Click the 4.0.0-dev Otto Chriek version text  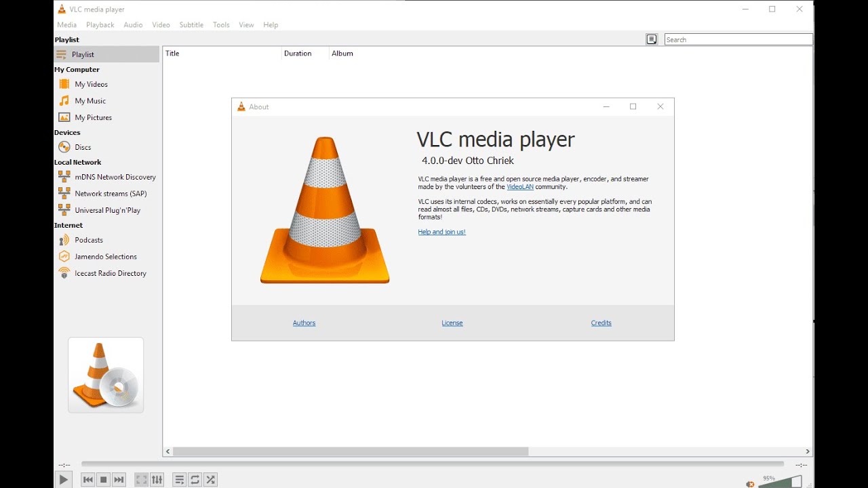pos(468,161)
